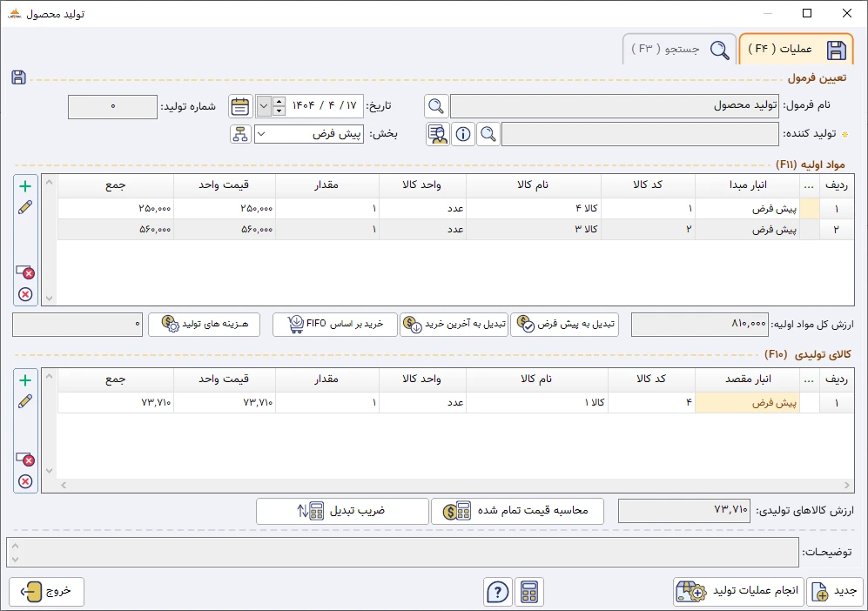
Task: Open the calculator icon at the bottom
Action: tap(529, 592)
